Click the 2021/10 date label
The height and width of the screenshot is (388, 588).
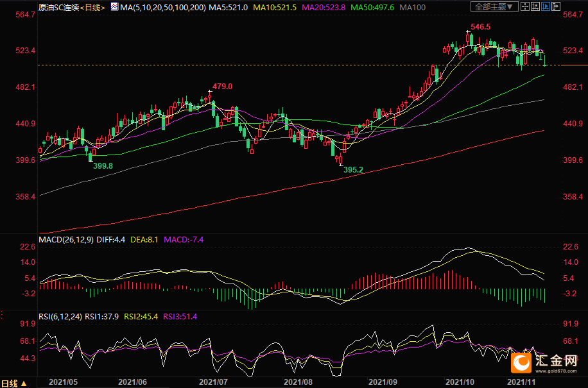(x=460, y=382)
